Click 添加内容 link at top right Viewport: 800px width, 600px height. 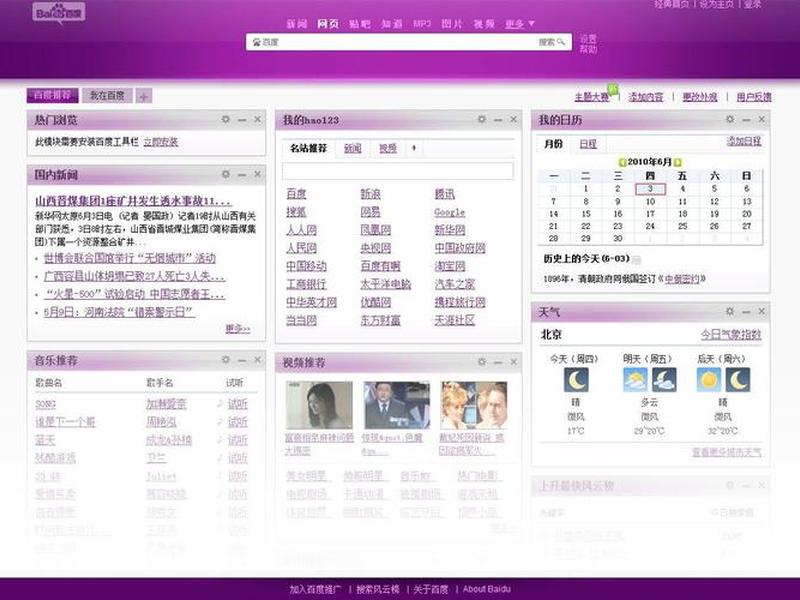645,97
